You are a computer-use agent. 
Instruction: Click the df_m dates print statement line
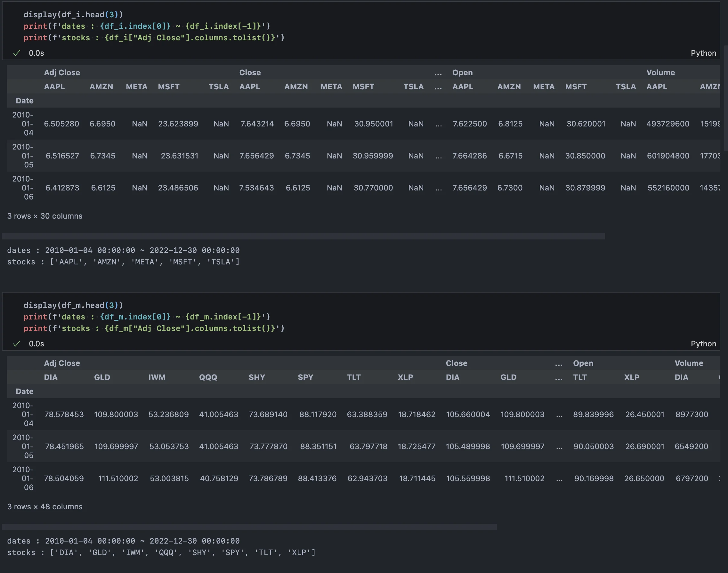pyautogui.click(x=147, y=317)
